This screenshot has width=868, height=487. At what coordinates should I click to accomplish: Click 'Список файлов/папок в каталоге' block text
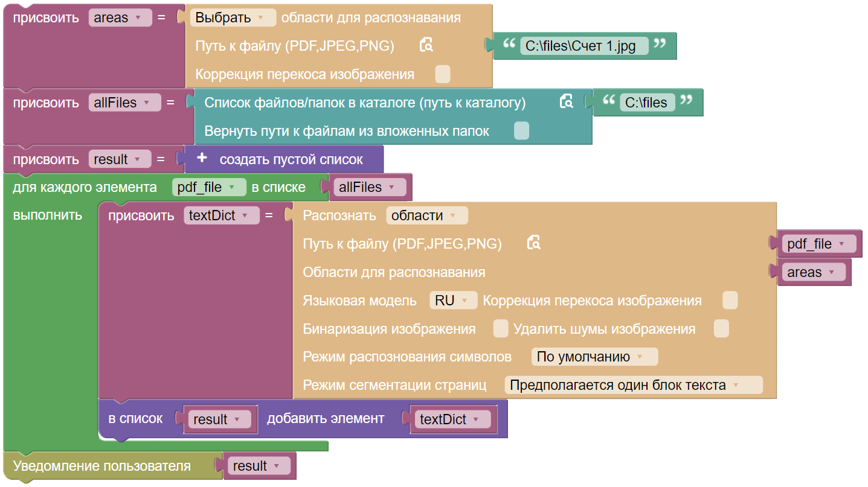point(365,103)
